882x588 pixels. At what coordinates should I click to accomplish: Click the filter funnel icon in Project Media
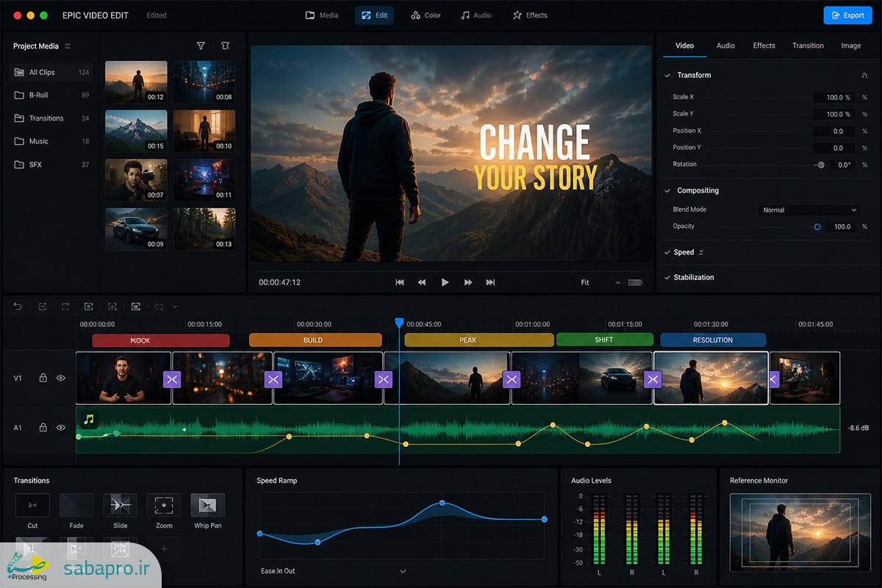tap(201, 46)
